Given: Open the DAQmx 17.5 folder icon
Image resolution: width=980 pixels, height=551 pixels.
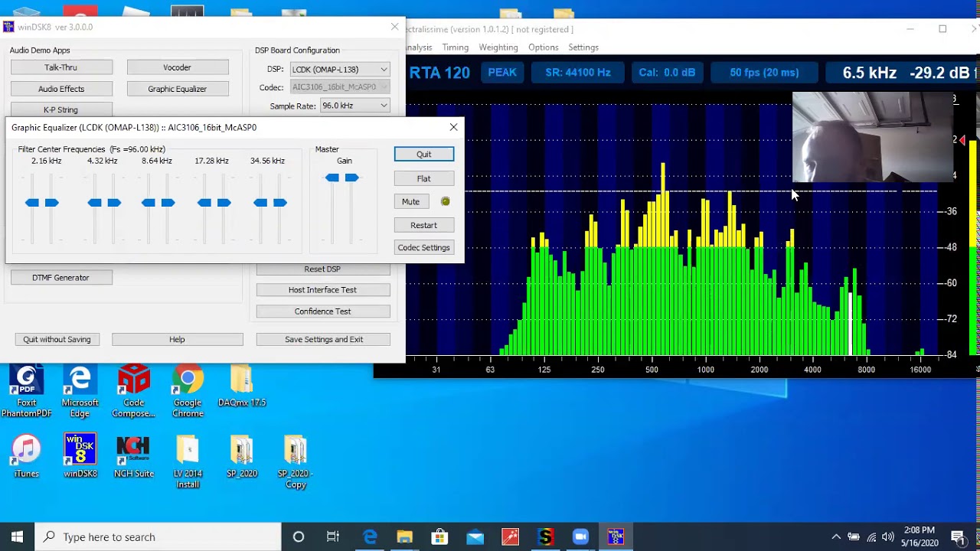Looking at the screenshot, I should pyautogui.click(x=241, y=386).
